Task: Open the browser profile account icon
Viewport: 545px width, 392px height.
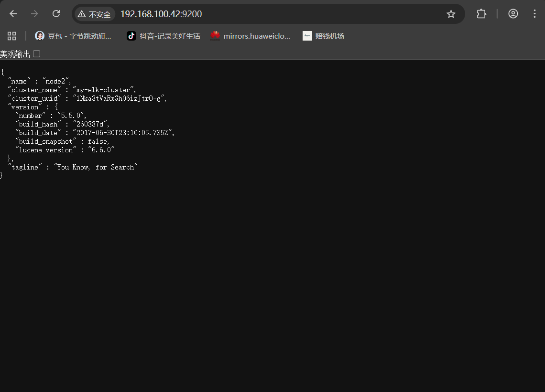Action: (513, 14)
